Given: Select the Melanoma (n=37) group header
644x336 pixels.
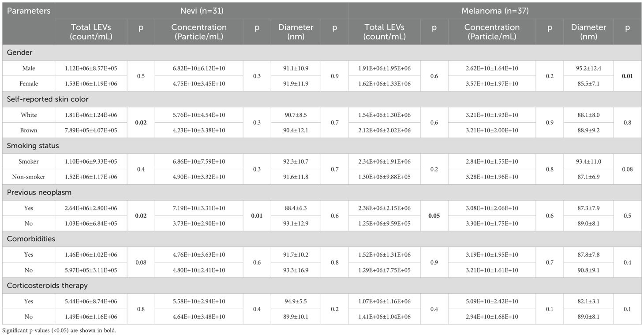Looking at the screenshot, I should click(495, 11).
